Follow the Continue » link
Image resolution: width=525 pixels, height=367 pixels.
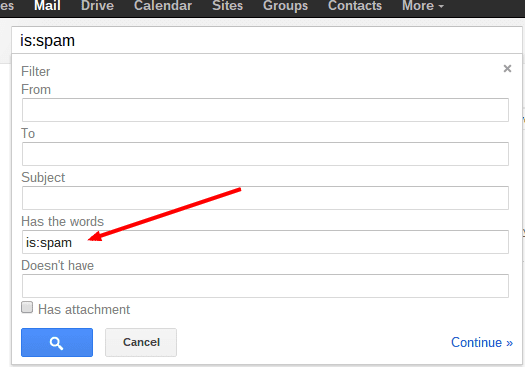(x=482, y=343)
